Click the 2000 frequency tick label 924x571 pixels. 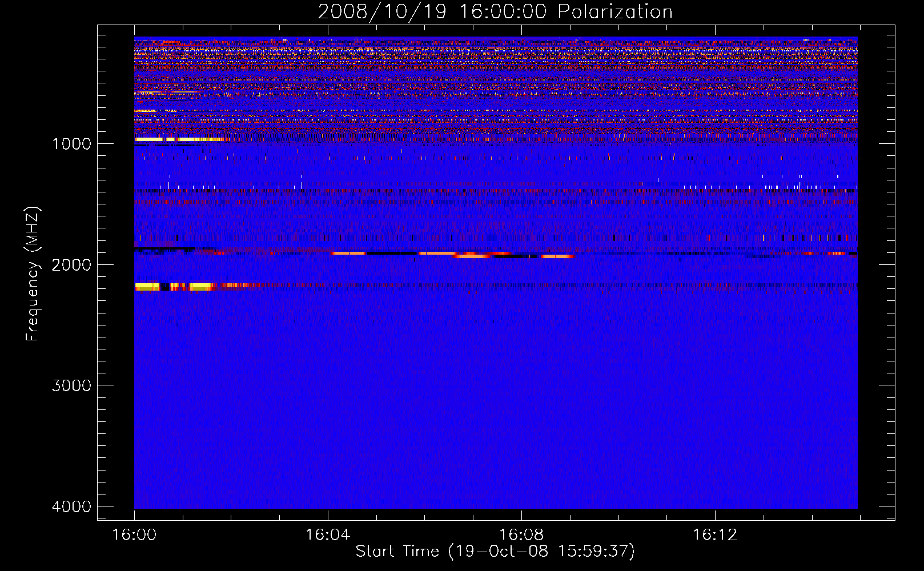click(71, 264)
